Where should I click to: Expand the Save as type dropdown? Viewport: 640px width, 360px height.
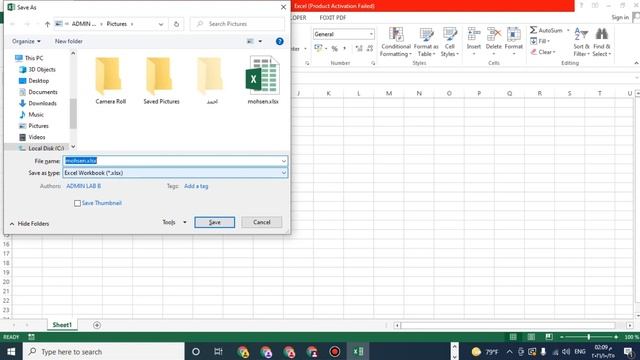click(x=284, y=173)
